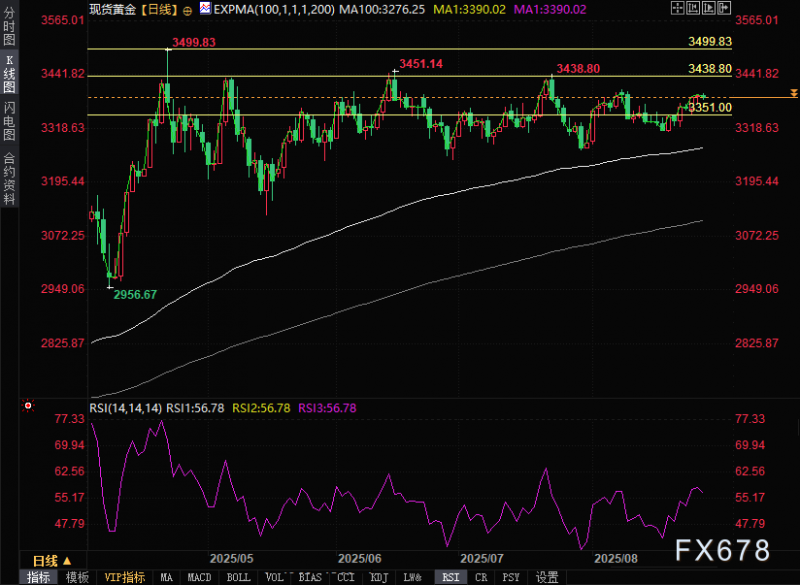This screenshot has height=585, width=800.
Task: Select the PSY indicator
Action: (511, 577)
